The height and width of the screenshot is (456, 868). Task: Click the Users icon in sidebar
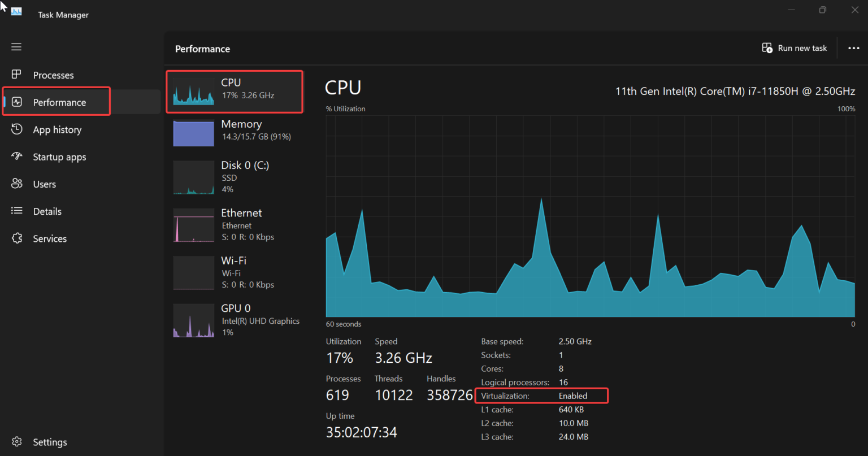tap(16, 184)
